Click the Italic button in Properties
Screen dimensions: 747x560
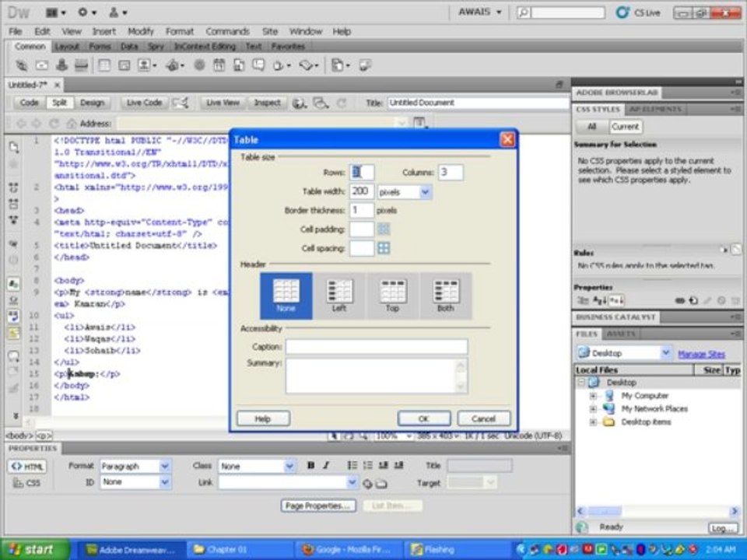(326, 465)
